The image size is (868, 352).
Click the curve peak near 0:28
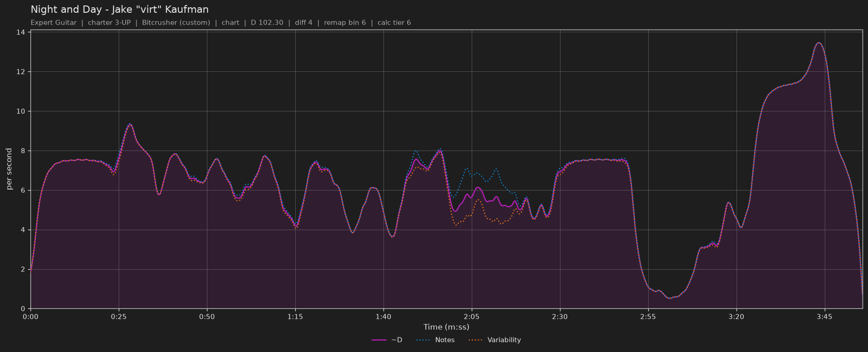pyautogui.click(x=130, y=124)
